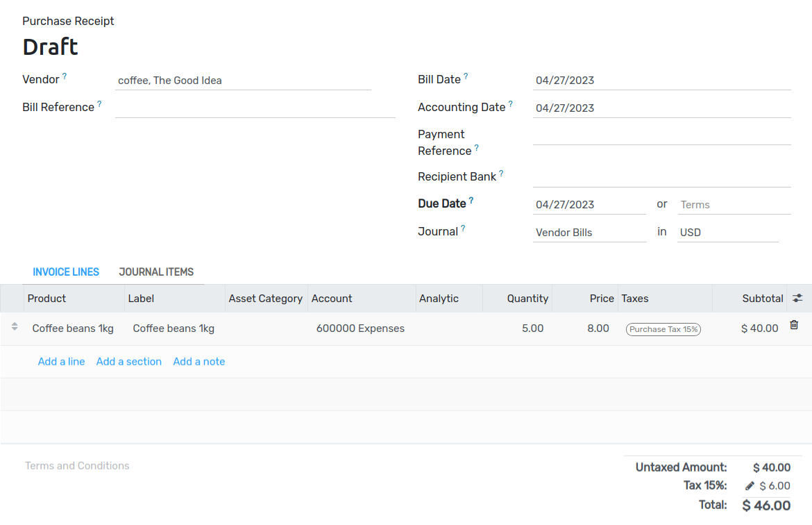Focus the Bill Reference input
The width and height of the screenshot is (812, 525).
255,108
